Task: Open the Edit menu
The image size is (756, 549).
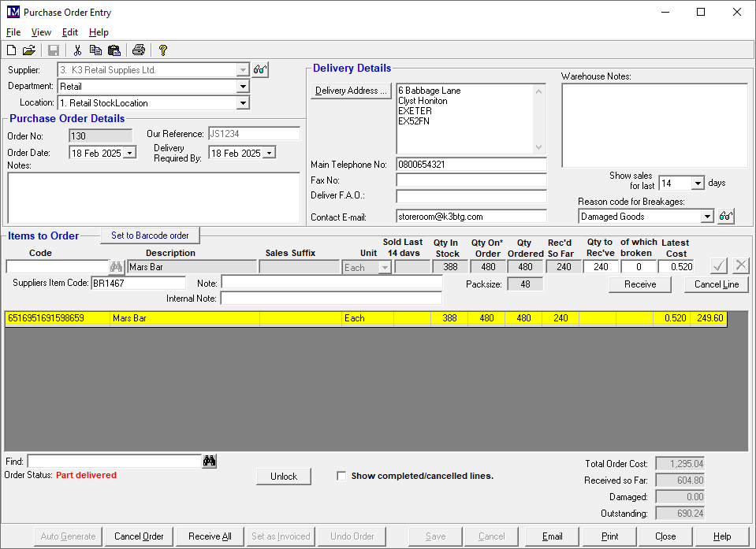Action: pyautogui.click(x=70, y=32)
